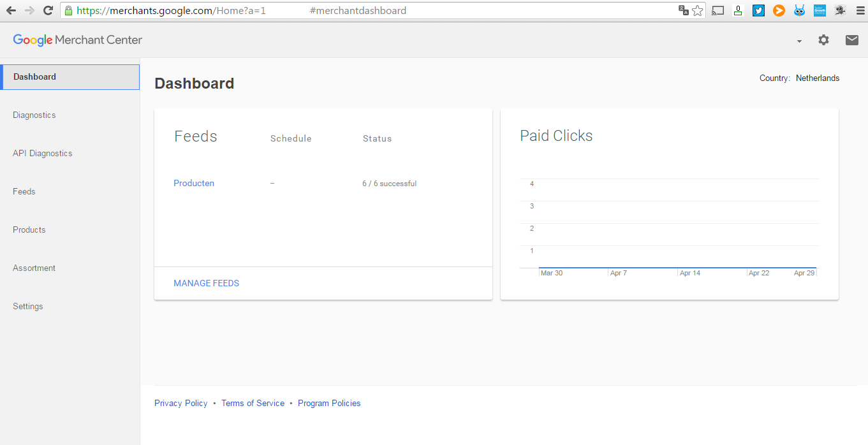
Task: Bookmark this page with the star icon
Action: [698, 10]
